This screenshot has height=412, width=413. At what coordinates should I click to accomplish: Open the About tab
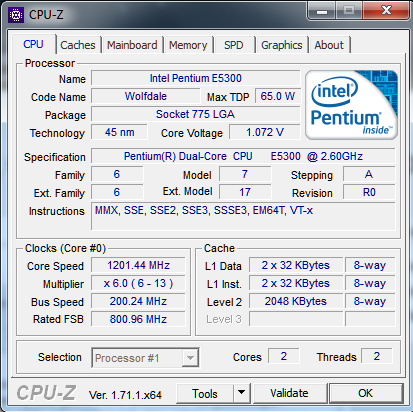329,45
